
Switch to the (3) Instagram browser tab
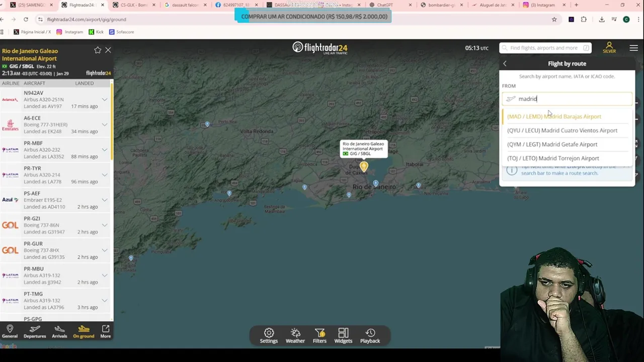[x=543, y=5]
